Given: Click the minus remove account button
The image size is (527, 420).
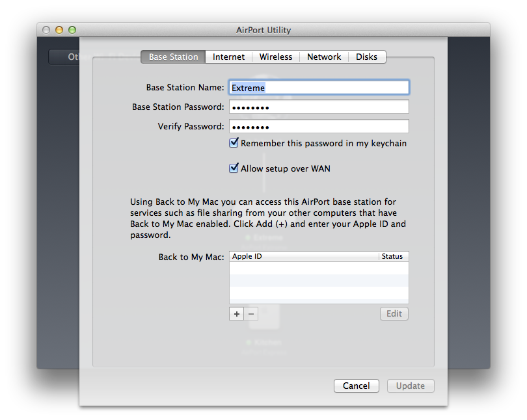Looking at the screenshot, I should point(251,314).
